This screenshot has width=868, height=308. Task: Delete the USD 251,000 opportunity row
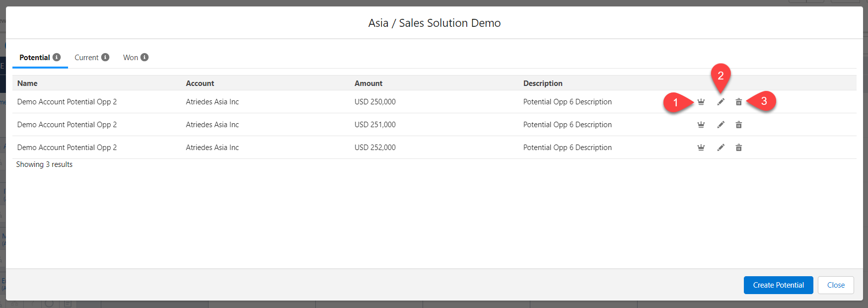click(x=738, y=125)
